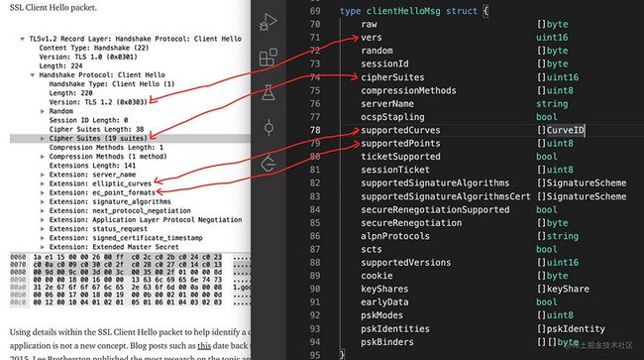Select the Extension: signature_algorithms row
The width and height of the screenshot is (644, 360).
pyautogui.click(x=110, y=201)
